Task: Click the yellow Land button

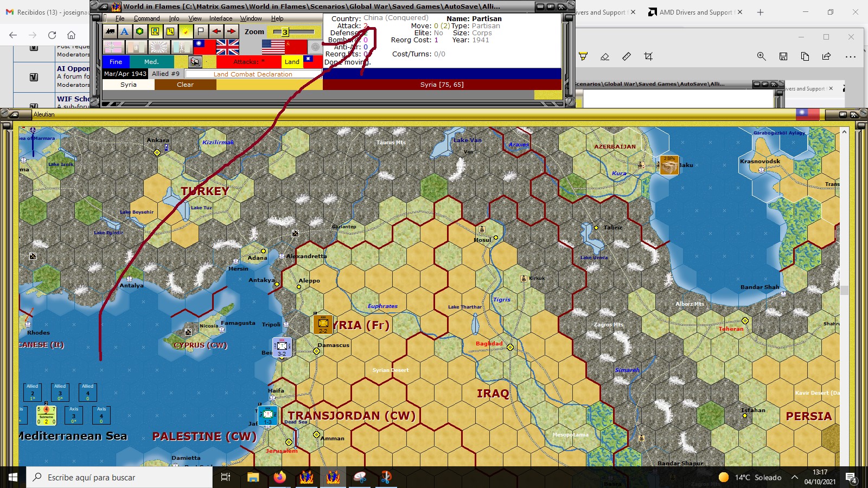Action: [x=292, y=62]
